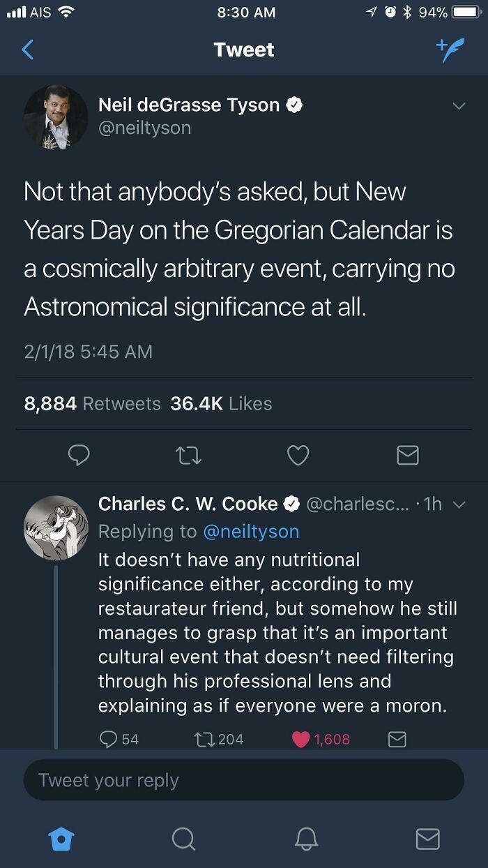Expand options chevron on Neil's tweet

(458, 106)
